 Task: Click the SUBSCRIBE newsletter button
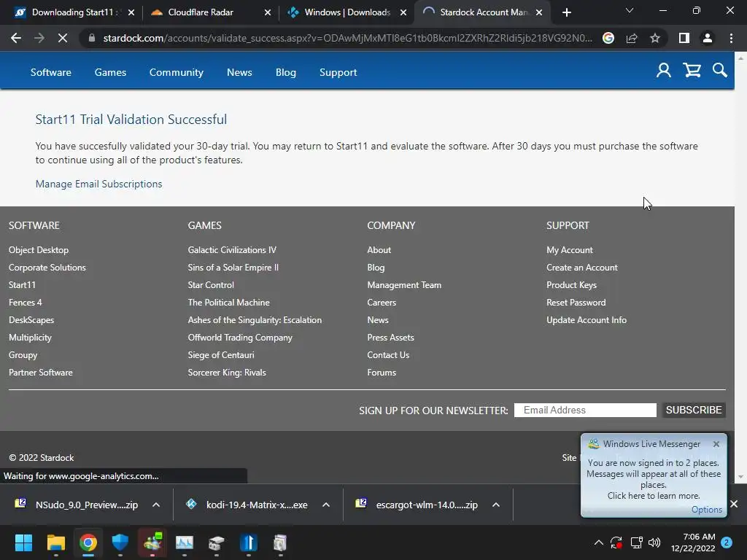tap(694, 410)
